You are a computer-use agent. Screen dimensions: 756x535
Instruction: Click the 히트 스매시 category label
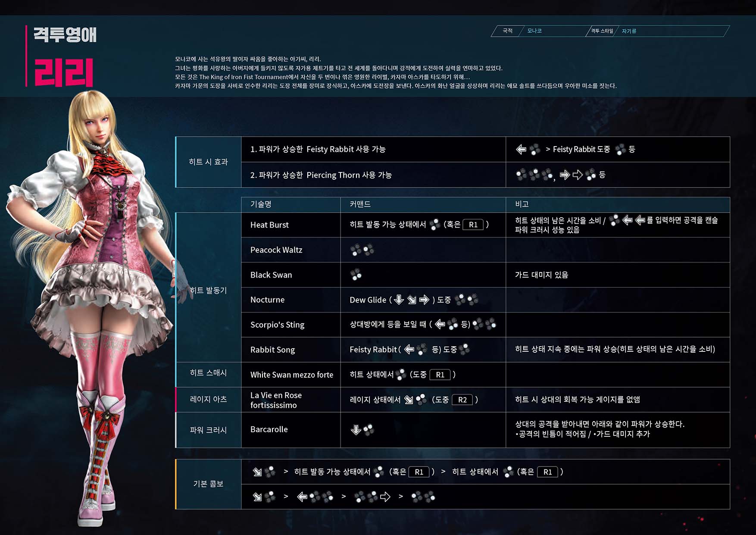point(208,372)
